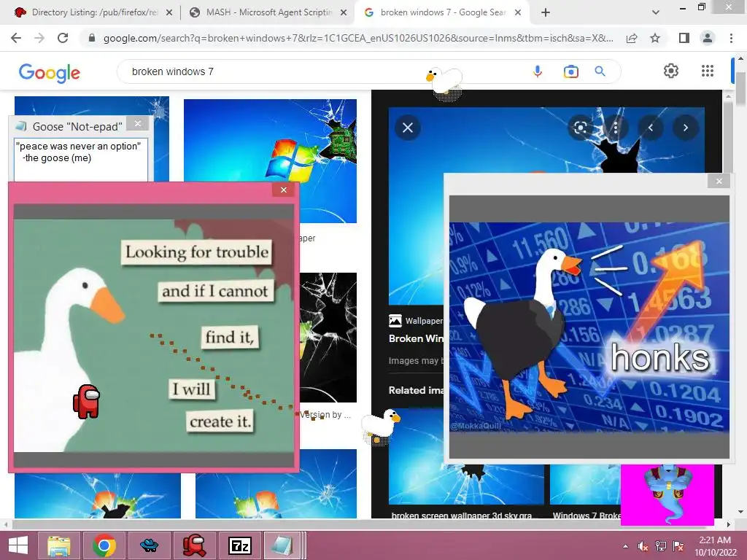Open the blue UFO taskbar app

tap(149, 545)
